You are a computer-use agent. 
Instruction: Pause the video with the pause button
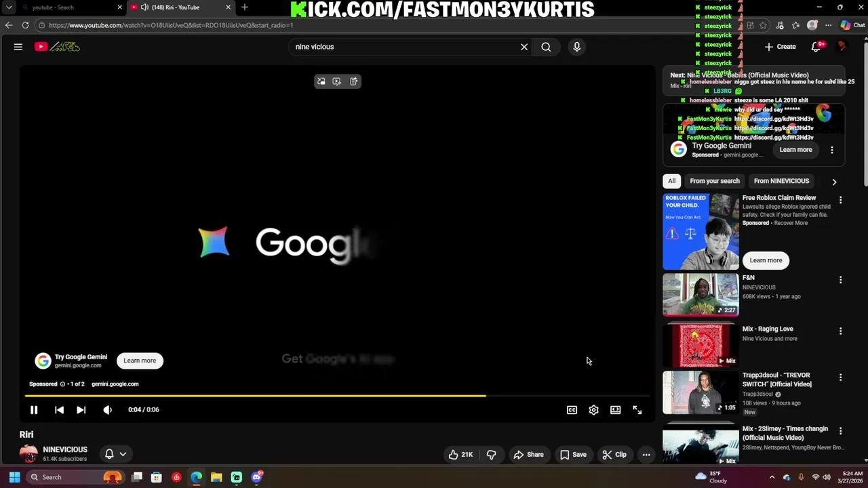[34, 409]
